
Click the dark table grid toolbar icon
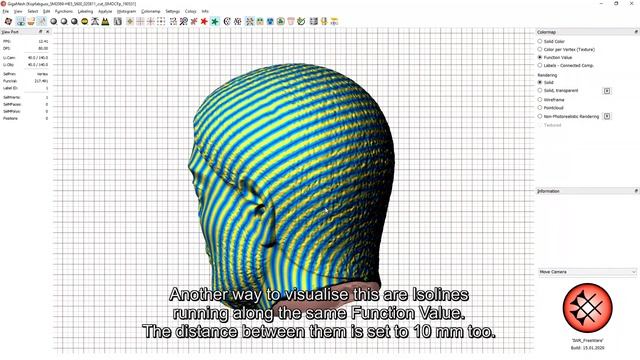(313, 21)
